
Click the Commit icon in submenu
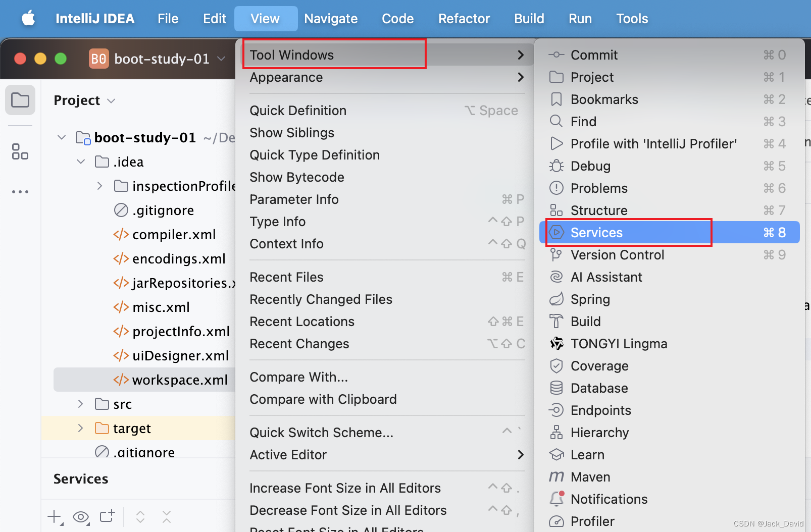click(x=556, y=55)
